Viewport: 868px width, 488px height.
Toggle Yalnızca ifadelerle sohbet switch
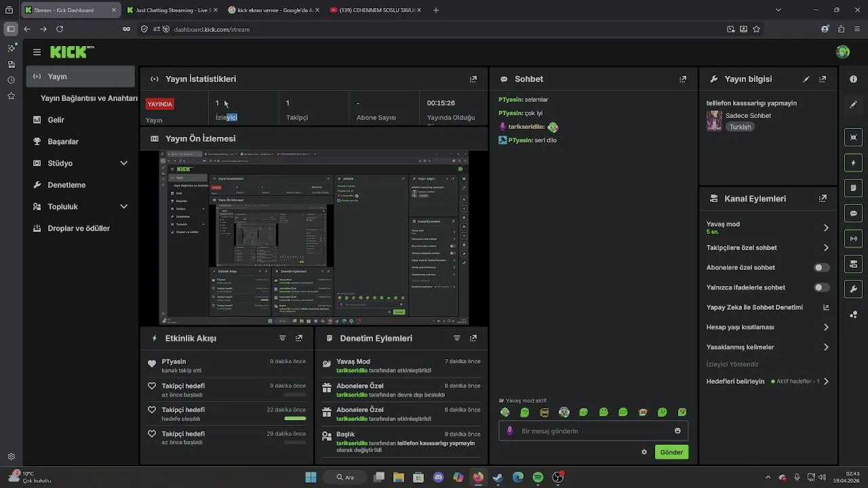click(x=822, y=287)
